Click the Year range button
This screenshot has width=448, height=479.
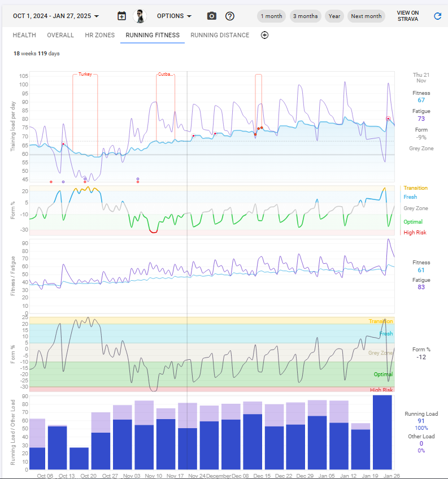[x=334, y=16]
